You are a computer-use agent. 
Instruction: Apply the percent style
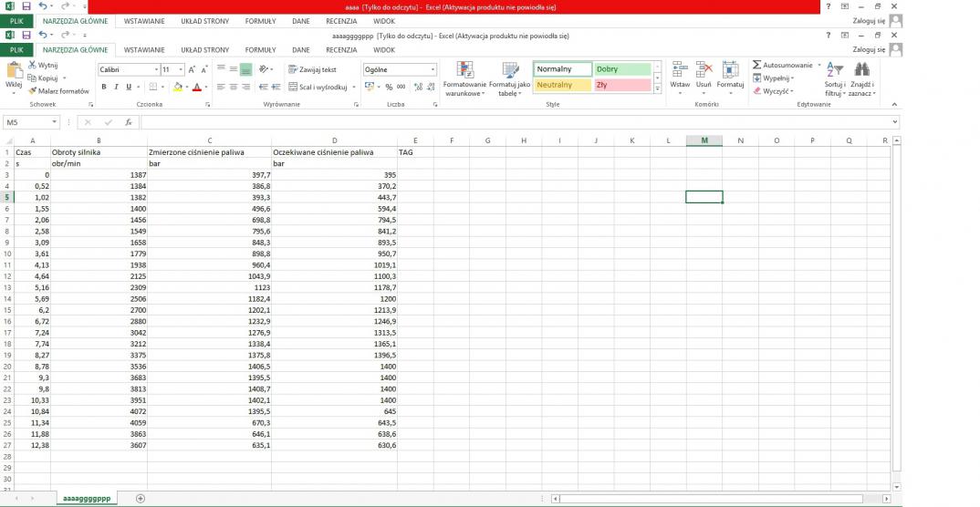(389, 87)
